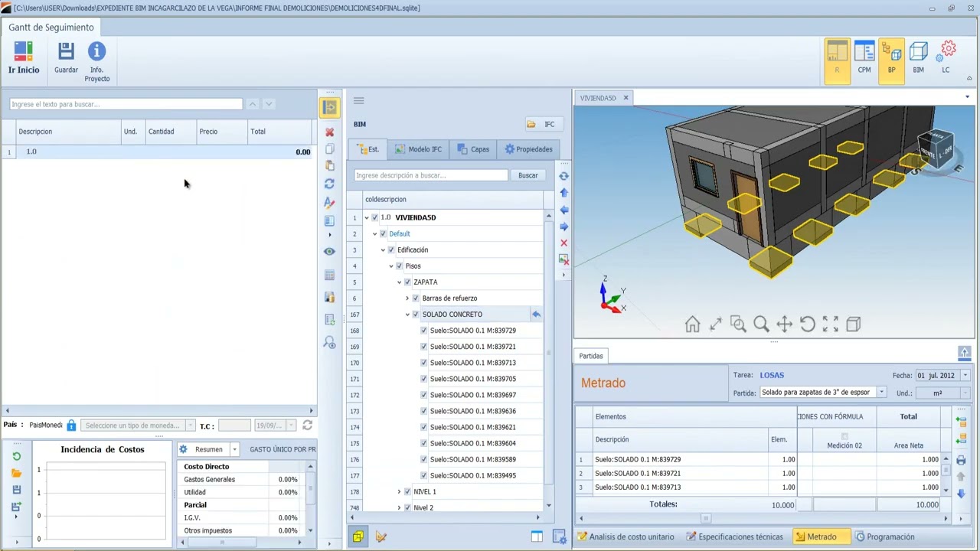Switch to the Capas tab
This screenshot has width=980, height=551.
click(x=472, y=149)
